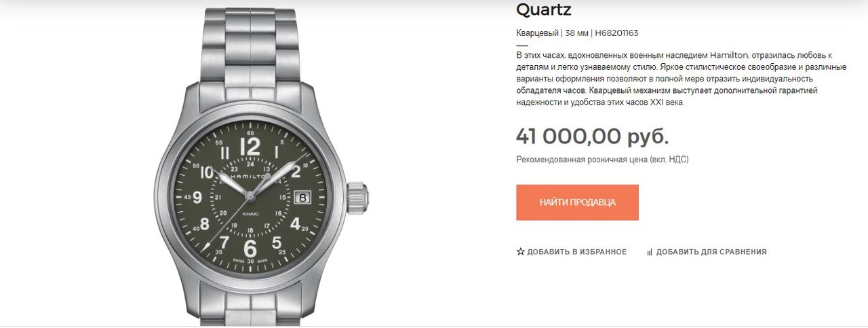Click the recommended retail price note

point(603,160)
